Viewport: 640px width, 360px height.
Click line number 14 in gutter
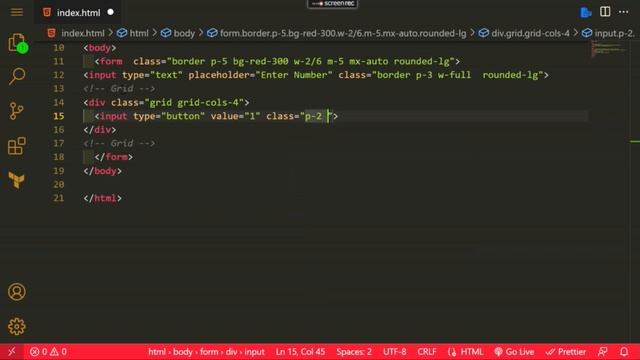tap(59, 102)
